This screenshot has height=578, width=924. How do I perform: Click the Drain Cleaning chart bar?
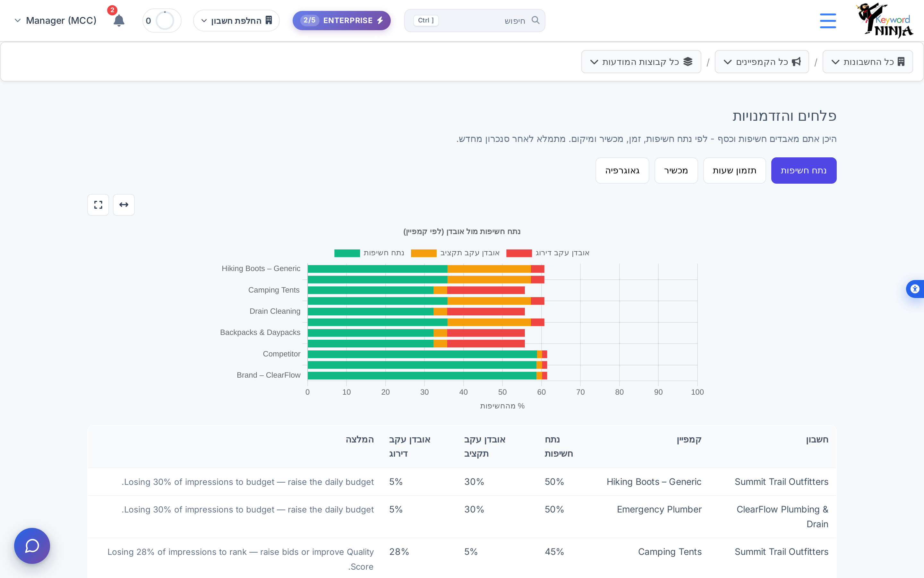416,311
